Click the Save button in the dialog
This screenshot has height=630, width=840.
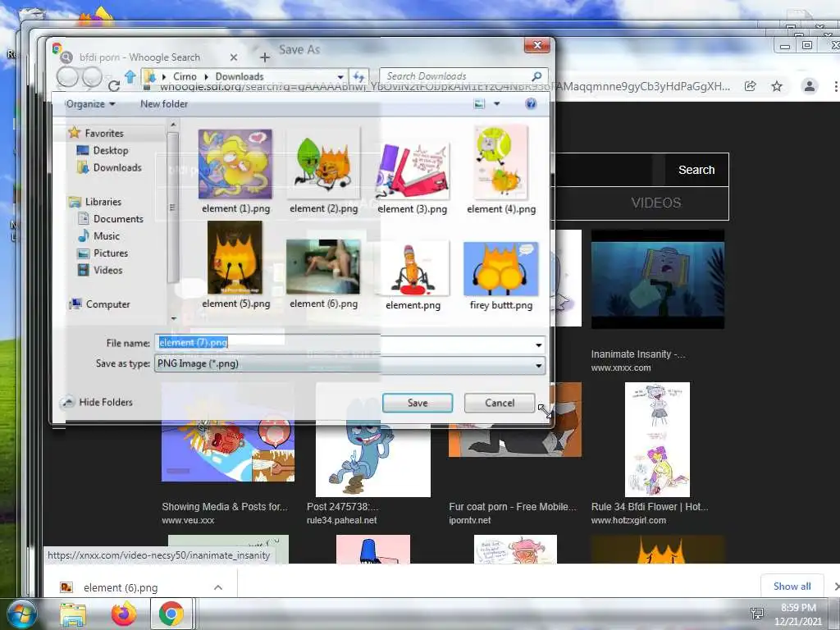tap(418, 403)
